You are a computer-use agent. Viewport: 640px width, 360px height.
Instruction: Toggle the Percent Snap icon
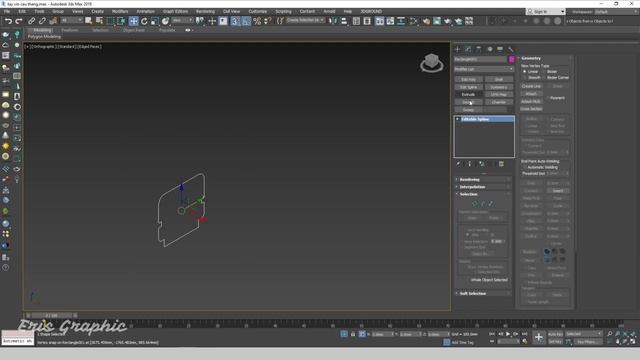[x=257, y=21]
